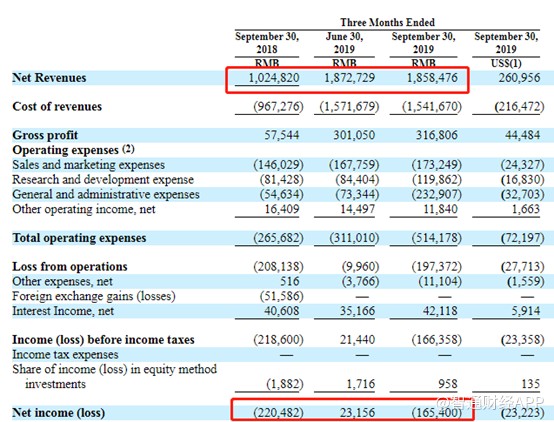
Task: Click Sales and marketing expenses label
Action: tap(88, 165)
